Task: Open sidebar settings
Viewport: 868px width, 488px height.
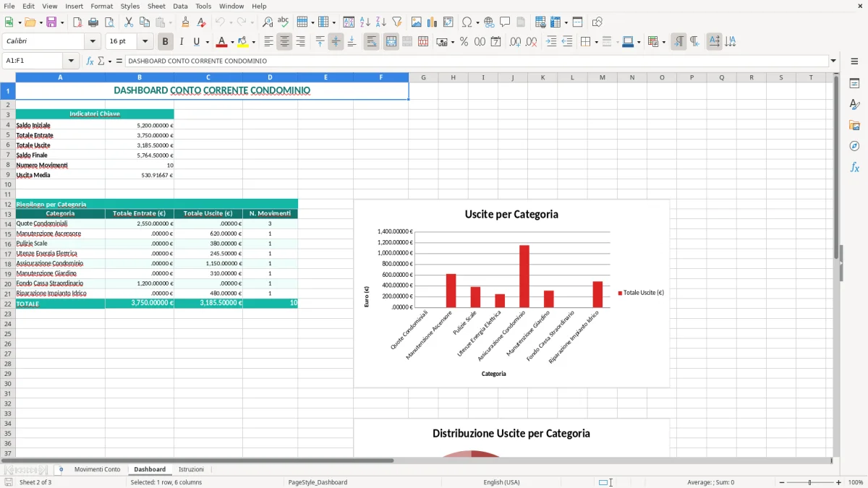Action: click(x=854, y=62)
